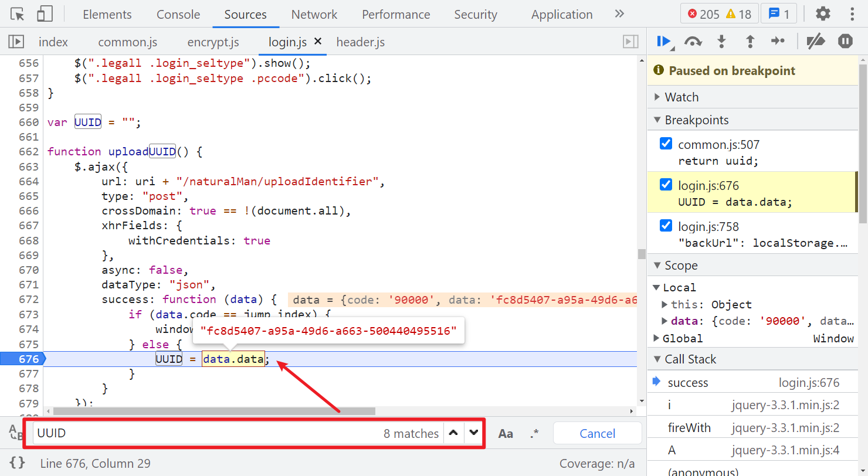
Task: Toggle device toolbar emulation icon
Action: coord(45,14)
